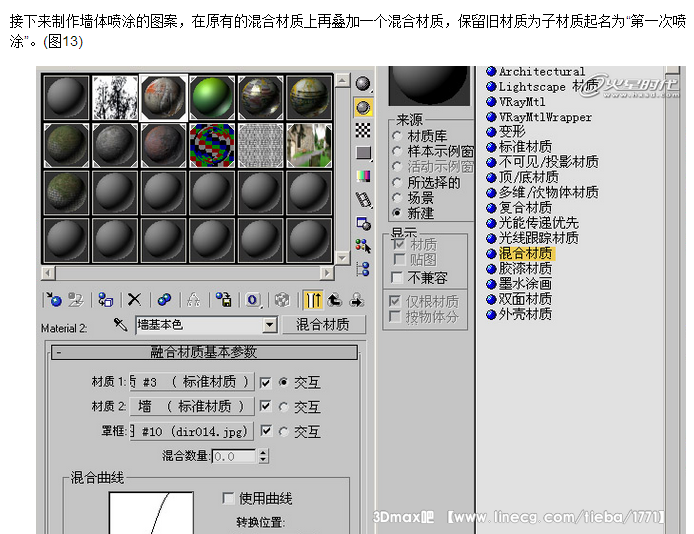This screenshot has height=534, width=694.
Task: Click the Make Material Copy icon
Action: (x=164, y=300)
